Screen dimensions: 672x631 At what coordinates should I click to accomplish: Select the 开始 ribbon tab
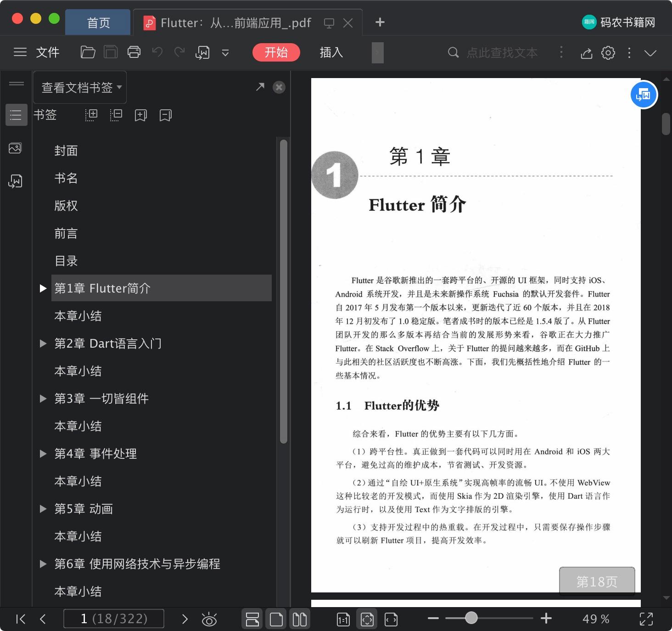pos(276,52)
